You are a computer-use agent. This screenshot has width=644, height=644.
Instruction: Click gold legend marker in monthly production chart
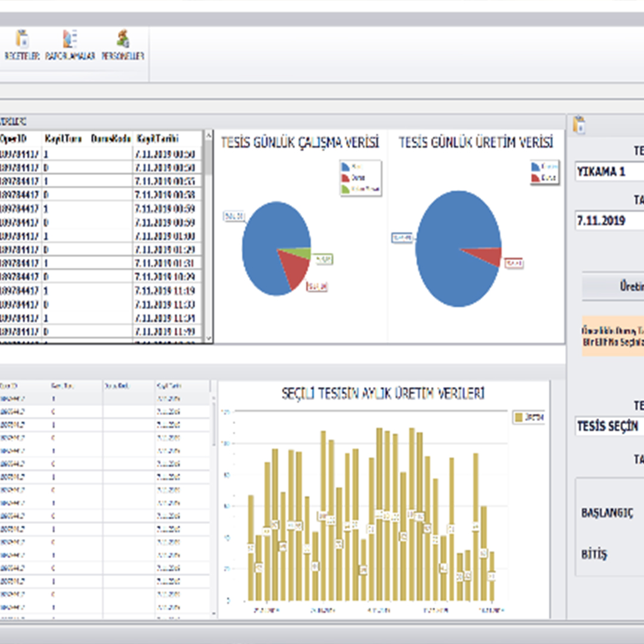tap(519, 417)
